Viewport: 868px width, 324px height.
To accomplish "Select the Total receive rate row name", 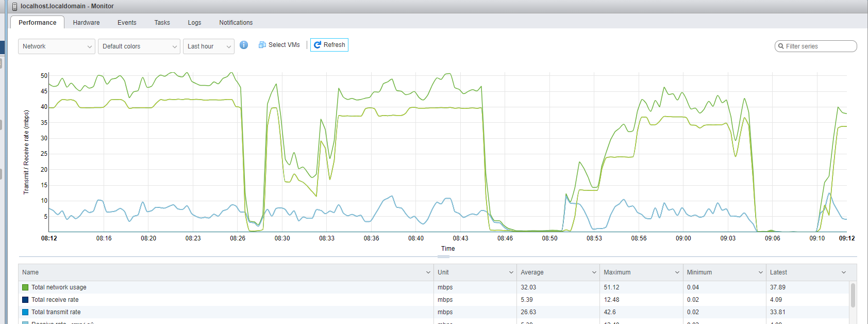I will click(55, 300).
